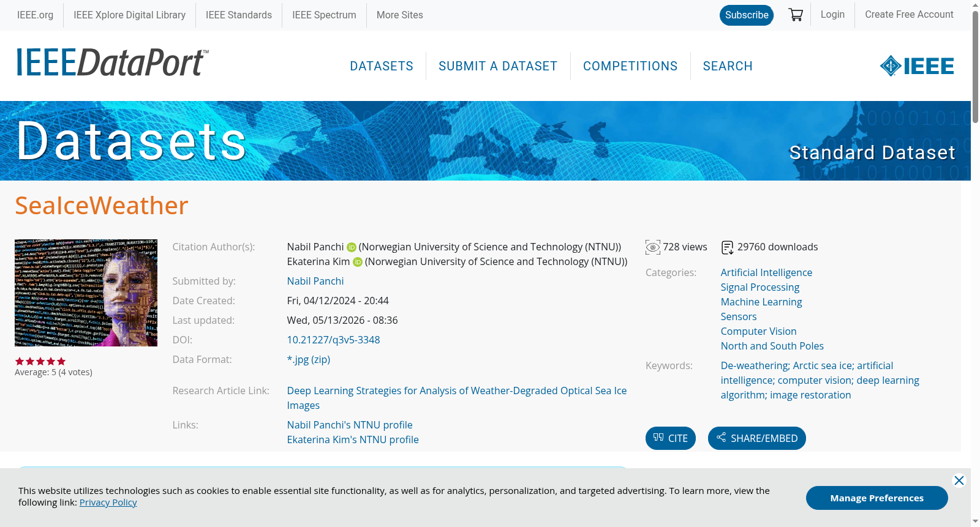Open Machine Learning category
Screen dimensions: 980x527
point(761,302)
